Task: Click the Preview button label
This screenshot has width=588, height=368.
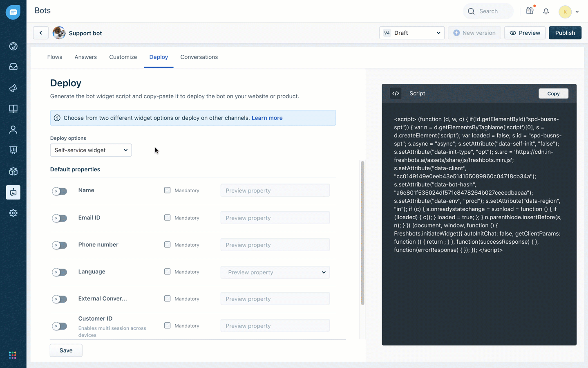Action: click(x=530, y=33)
